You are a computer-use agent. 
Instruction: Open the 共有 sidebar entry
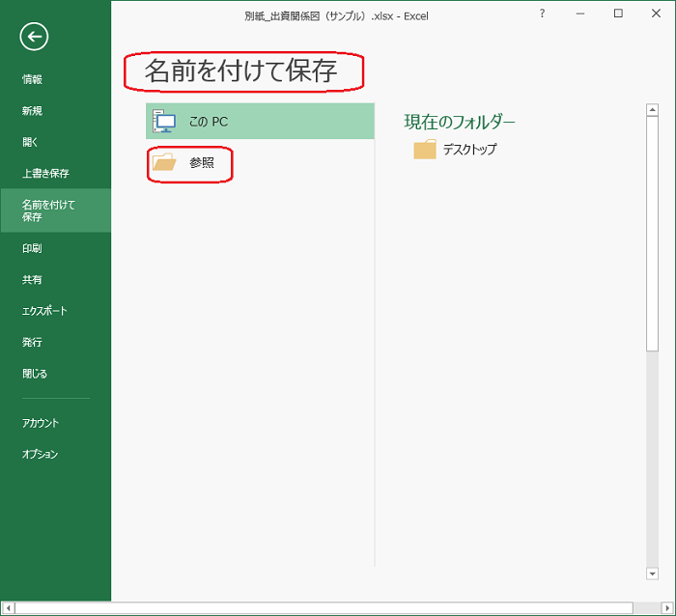(x=32, y=280)
